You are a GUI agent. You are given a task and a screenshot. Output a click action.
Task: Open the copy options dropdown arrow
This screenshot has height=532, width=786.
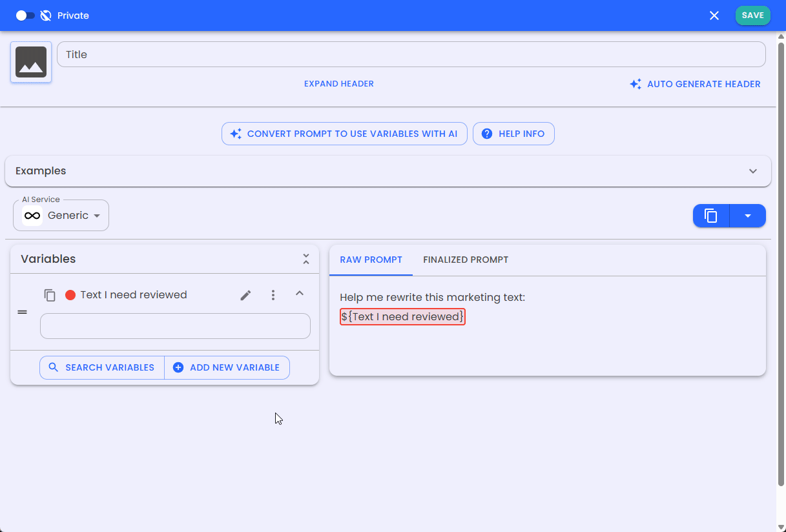point(748,216)
